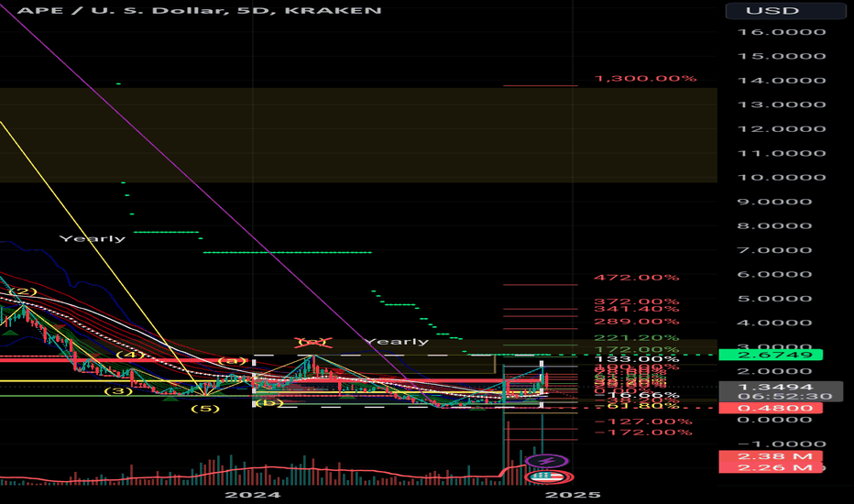This screenshot has height=504, width=854.
Task: Select the 221.20% Fibonacci level label
Action: click(636, 338)
